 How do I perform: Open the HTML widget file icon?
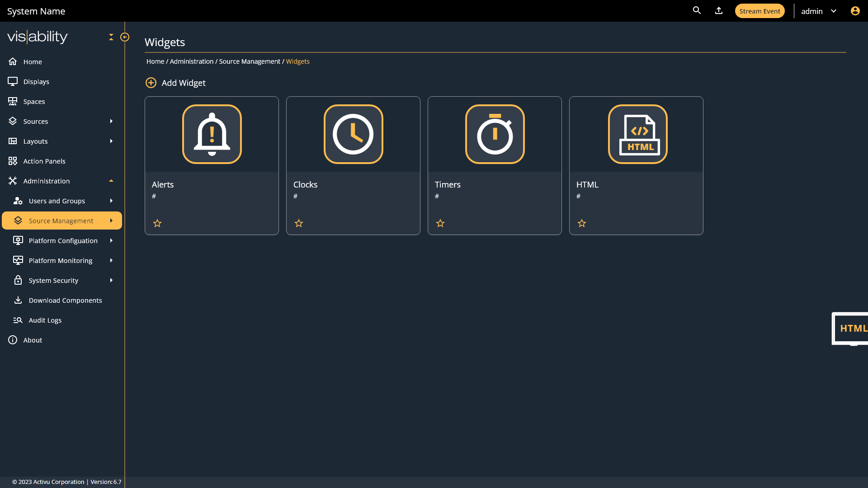(637, 134)
